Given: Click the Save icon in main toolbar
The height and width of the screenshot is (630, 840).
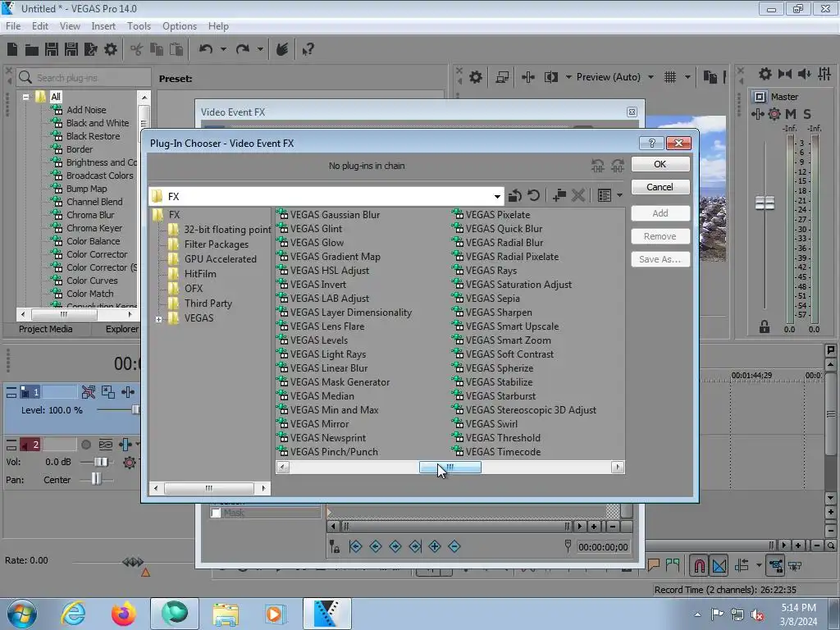Looking at the screenshot, I should click(x=52, y=49).
